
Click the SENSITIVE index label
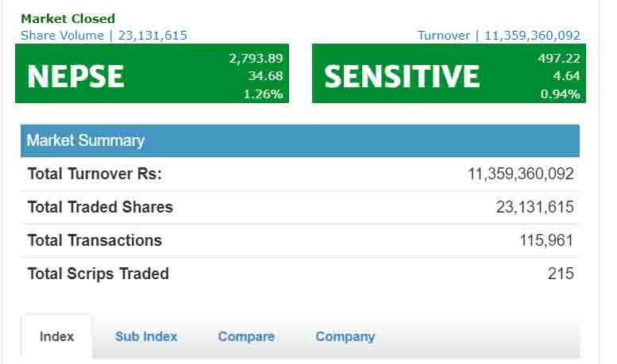(x=402, y=76)
